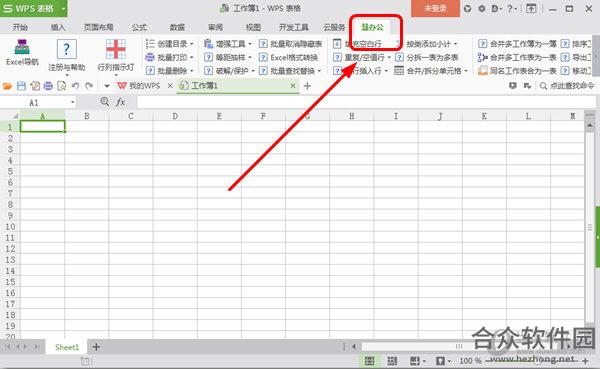The width and height of the screenshot is (600, 369).
Task: Select cell A1
Action: tap(42, 127)
